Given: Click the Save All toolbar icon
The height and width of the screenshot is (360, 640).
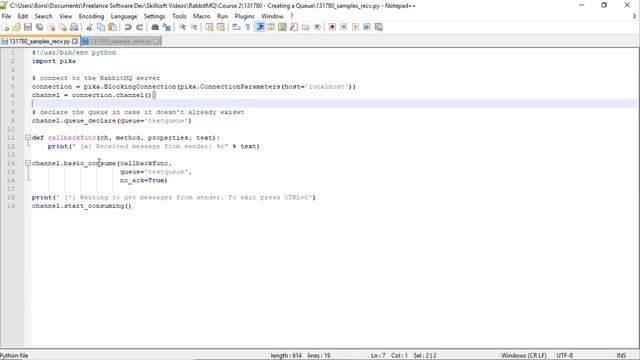Looking at the screenshot, I should 40,27.
